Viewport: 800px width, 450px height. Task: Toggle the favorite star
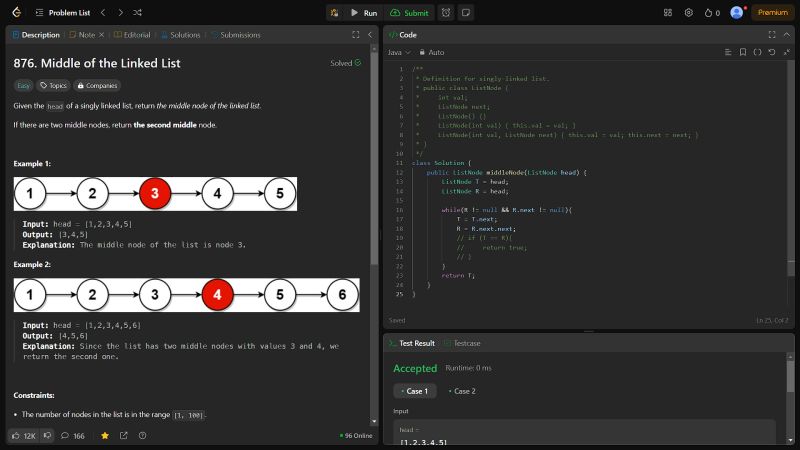105,436
